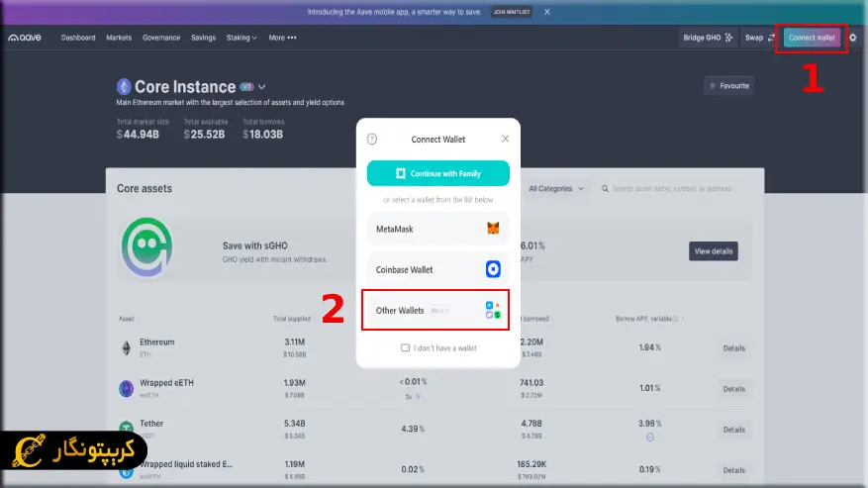Click the Favourite star button
Viewport: 868px width, 488px height.
coord(727,86)
